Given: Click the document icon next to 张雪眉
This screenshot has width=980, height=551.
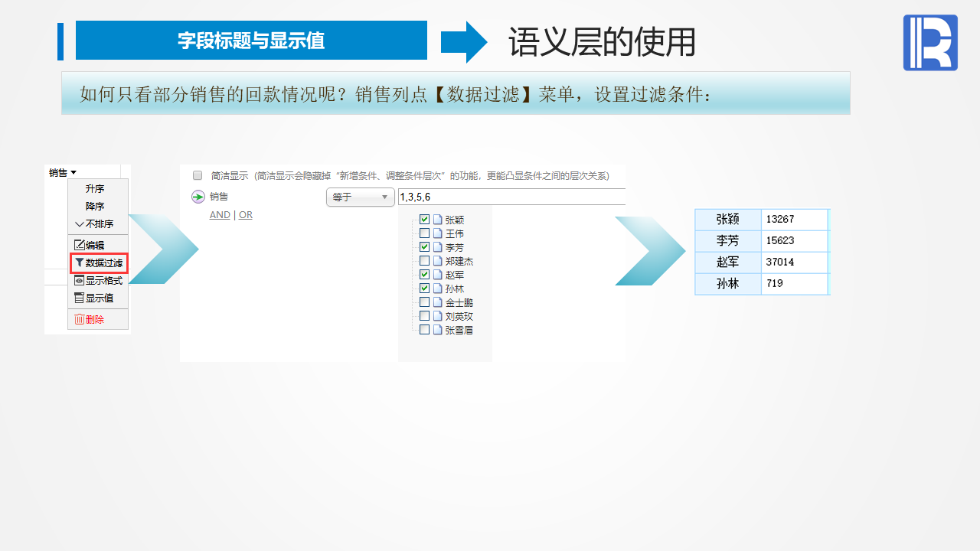Looking at the screenshot, I should click(x=437, y=330).
